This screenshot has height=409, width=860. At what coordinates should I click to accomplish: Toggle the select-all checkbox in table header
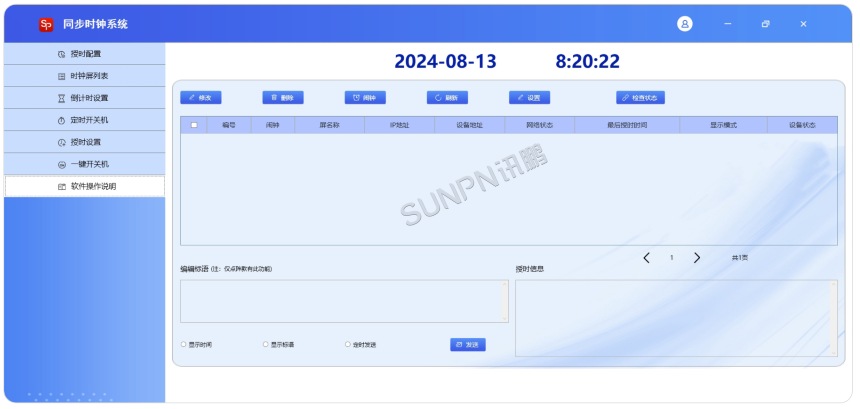194,126
